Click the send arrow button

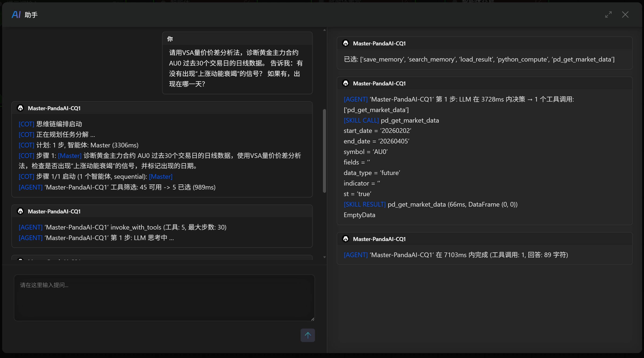(x=308, y=335)
